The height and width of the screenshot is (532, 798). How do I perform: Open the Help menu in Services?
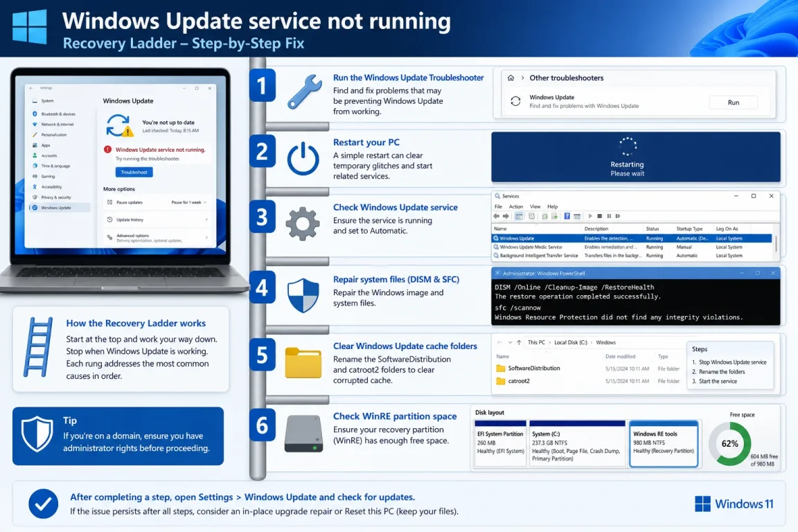pyautogui.click(x=553, y=206)
